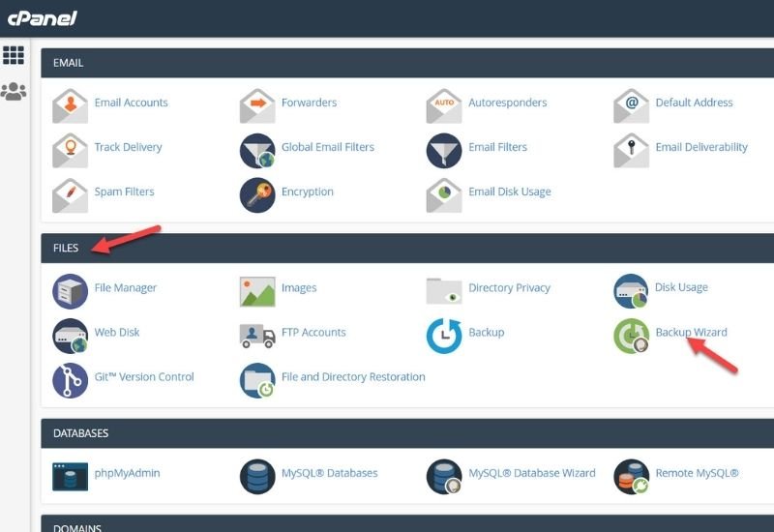Open the File Manager link
The width and height of the screenshot is (774, 532).
(x=126, y=287)
